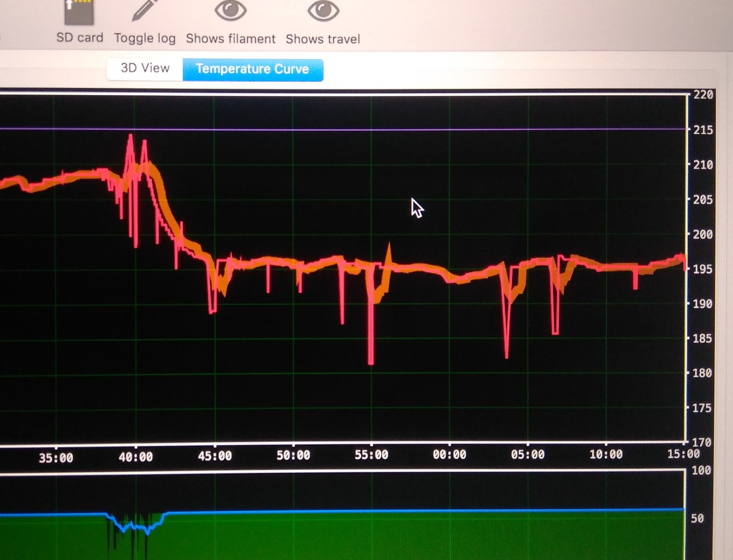Click the Toggle log pencil icon

pos(145,10)
